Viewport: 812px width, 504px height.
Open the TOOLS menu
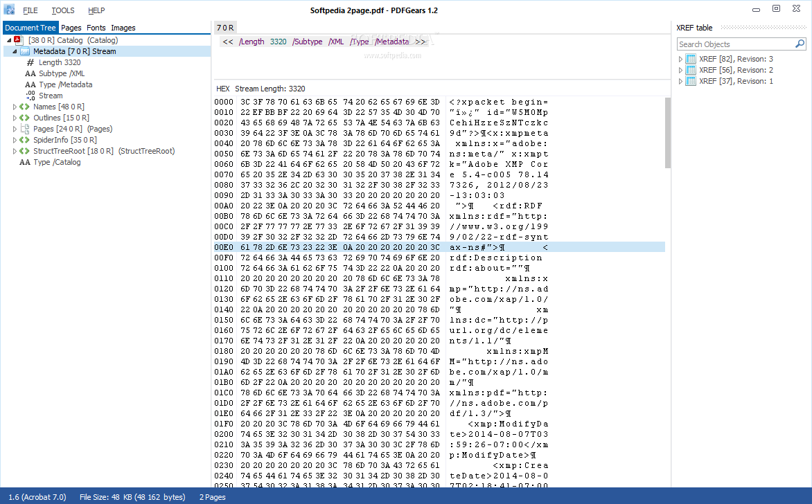(x=62, y=10)
